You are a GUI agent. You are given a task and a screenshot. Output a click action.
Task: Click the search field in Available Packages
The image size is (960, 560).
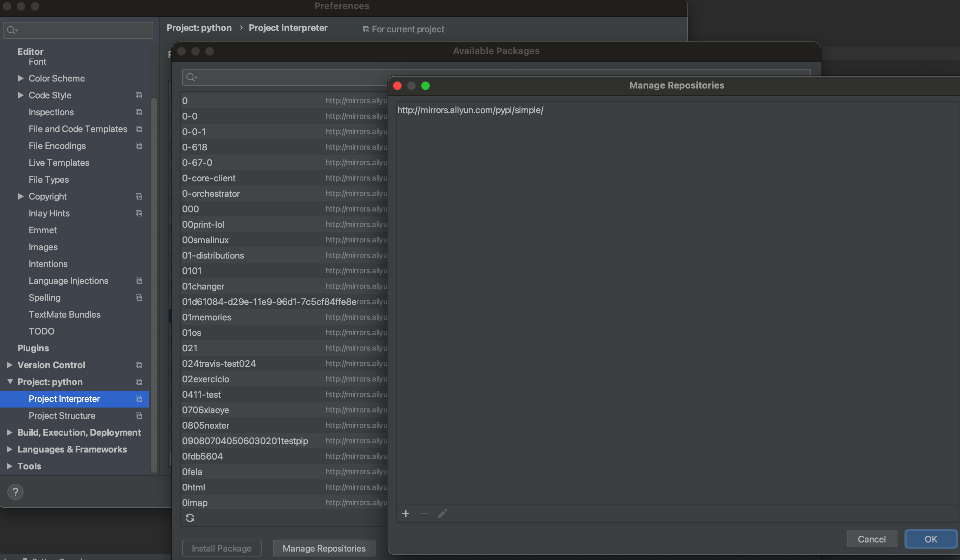point(496,77)
